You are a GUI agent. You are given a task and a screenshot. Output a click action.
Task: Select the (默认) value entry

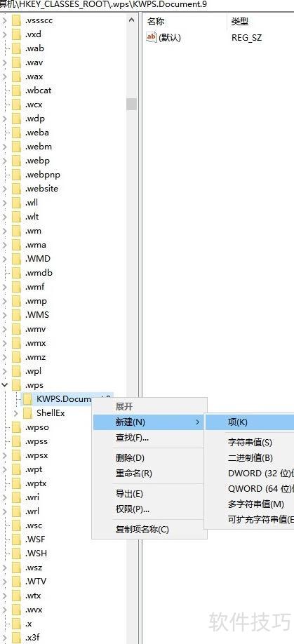coord(170,37)
